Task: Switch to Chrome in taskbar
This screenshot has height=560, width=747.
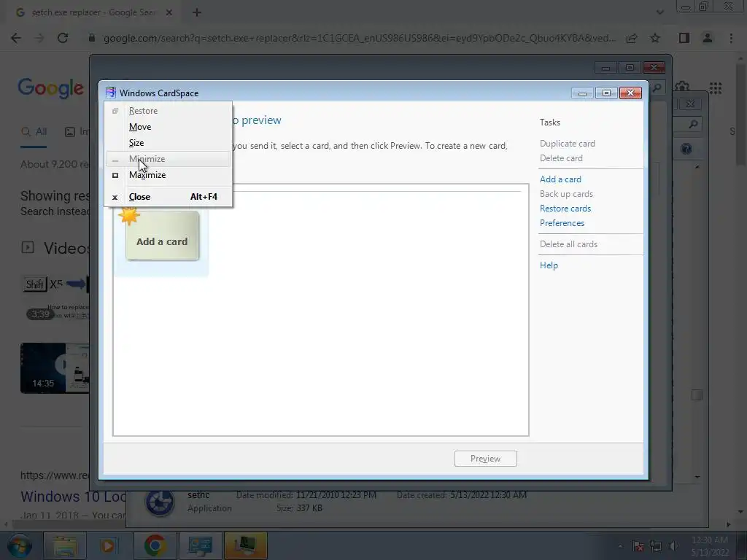Action: 155,545
